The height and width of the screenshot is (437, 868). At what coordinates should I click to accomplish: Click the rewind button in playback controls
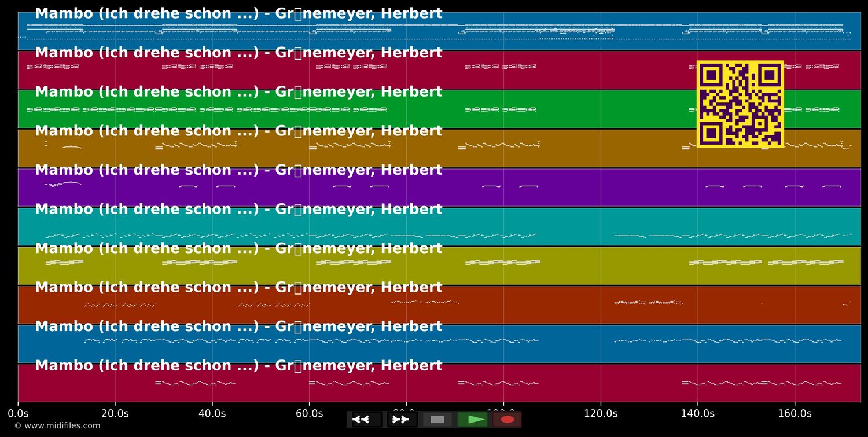[367, 419]
